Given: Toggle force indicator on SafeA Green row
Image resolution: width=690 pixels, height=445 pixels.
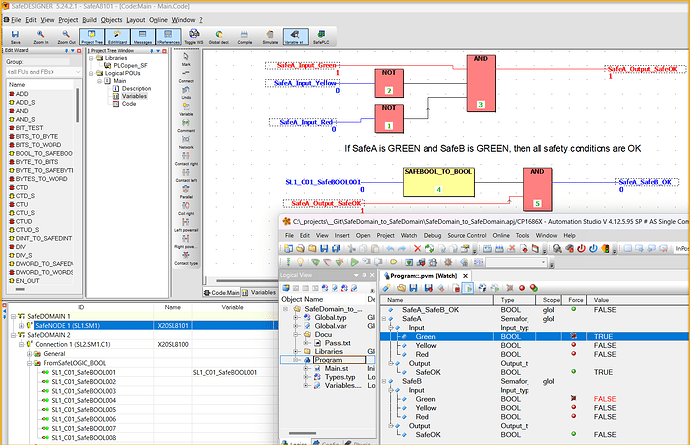Looking at the screenshot, I should 574,336.
